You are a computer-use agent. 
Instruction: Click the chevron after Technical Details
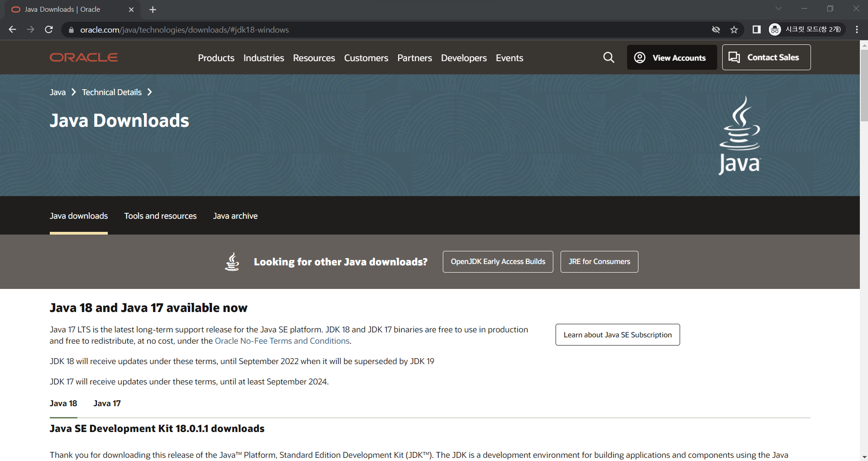click(x=149, y=92)
